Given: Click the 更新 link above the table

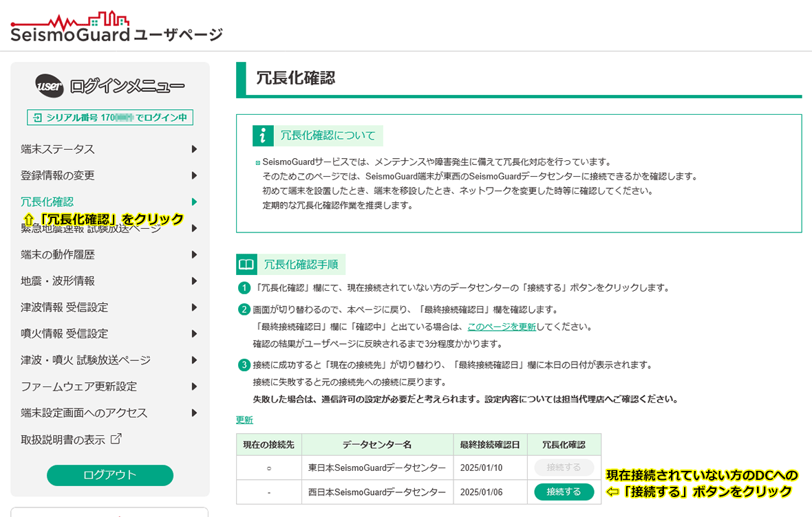Looking at the screenshot, I should [244, 419].
